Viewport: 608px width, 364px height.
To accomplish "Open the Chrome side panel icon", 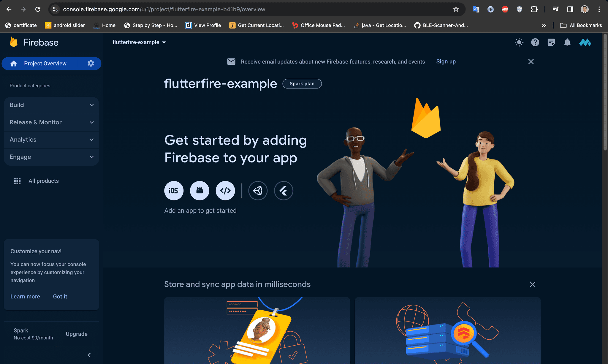I will pos(570,10).
